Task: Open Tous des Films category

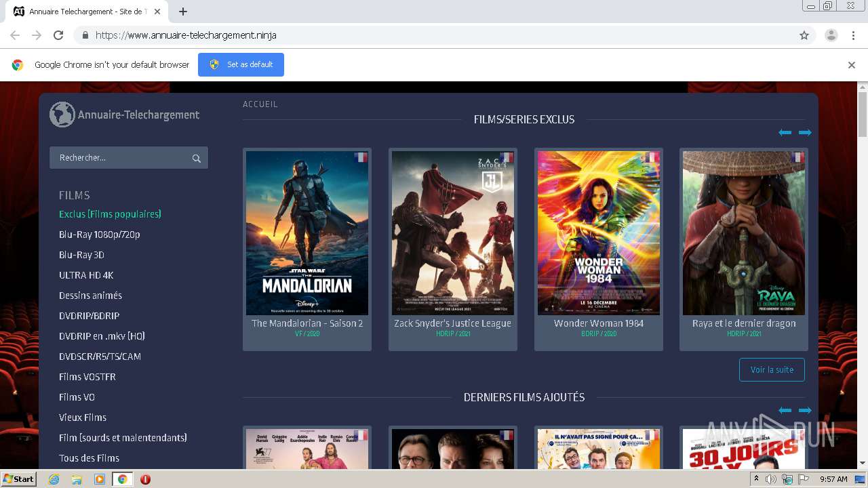Action: 89,458
